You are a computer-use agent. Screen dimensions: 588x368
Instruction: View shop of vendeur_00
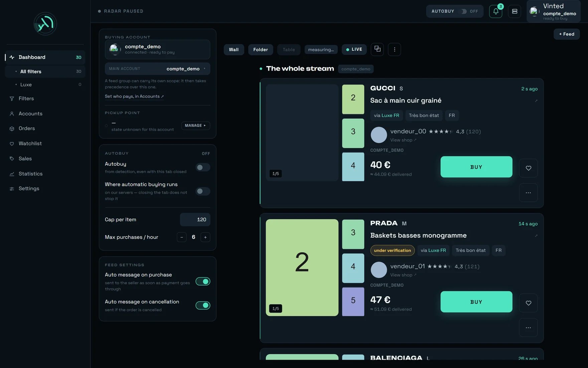click(403, 140)
